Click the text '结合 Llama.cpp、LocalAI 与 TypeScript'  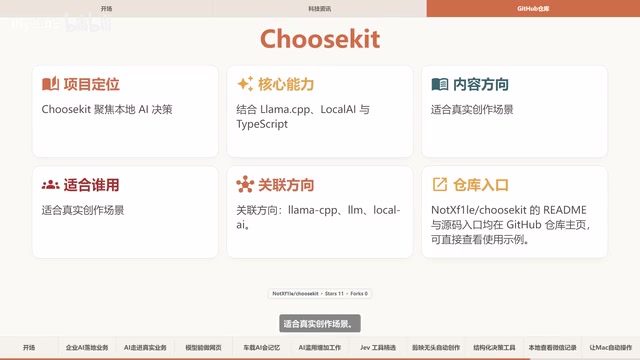[303, 117]
